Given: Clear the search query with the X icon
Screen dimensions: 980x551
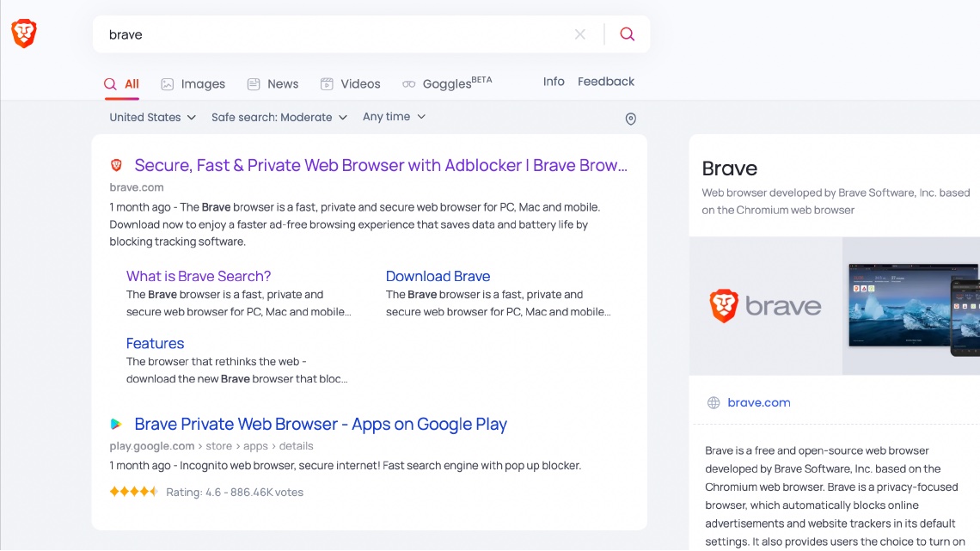Looking at the screenshot, I should pos(579,34).
